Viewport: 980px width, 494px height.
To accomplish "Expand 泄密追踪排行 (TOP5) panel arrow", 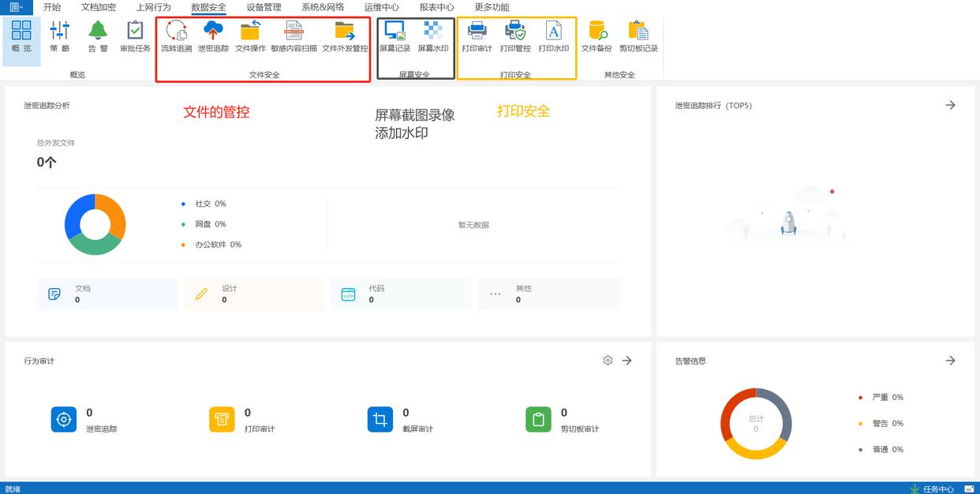I will (950, 105).
